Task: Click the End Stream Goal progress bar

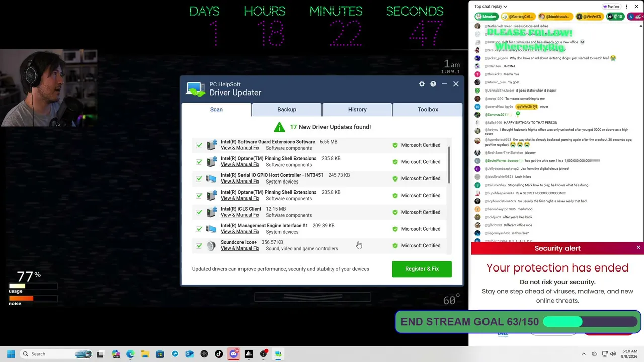Action: [x=590, y=322]
